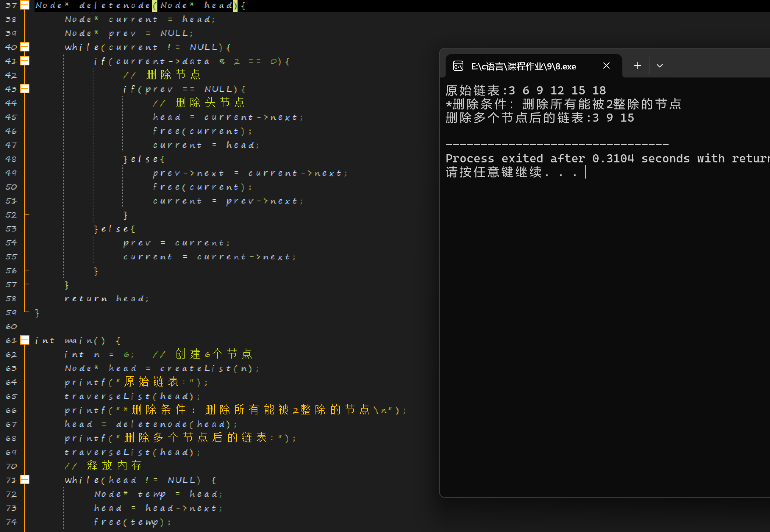Click the 删除头节点 comment on line 44
This screenshot has height=532, width=770.
(x=210, y=103)
